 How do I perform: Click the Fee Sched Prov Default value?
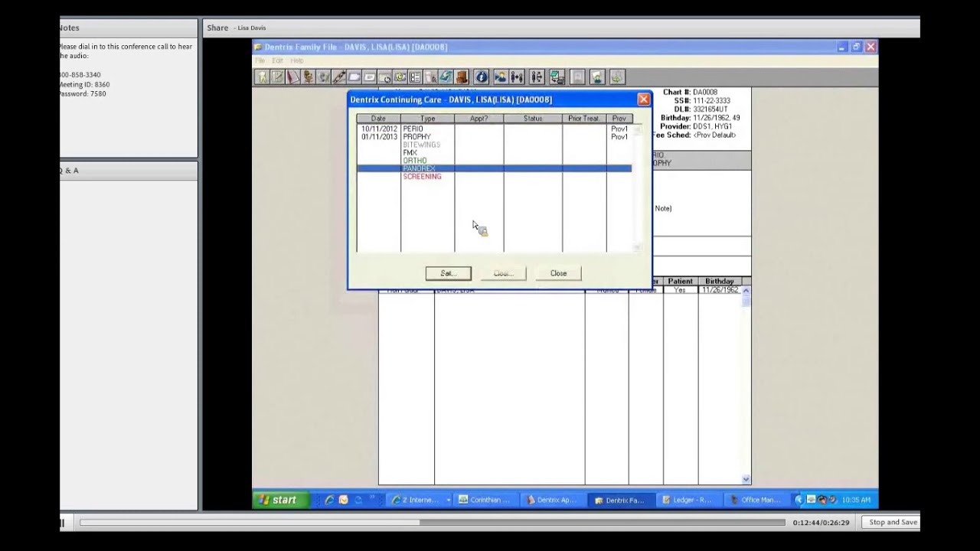[714, 135]
